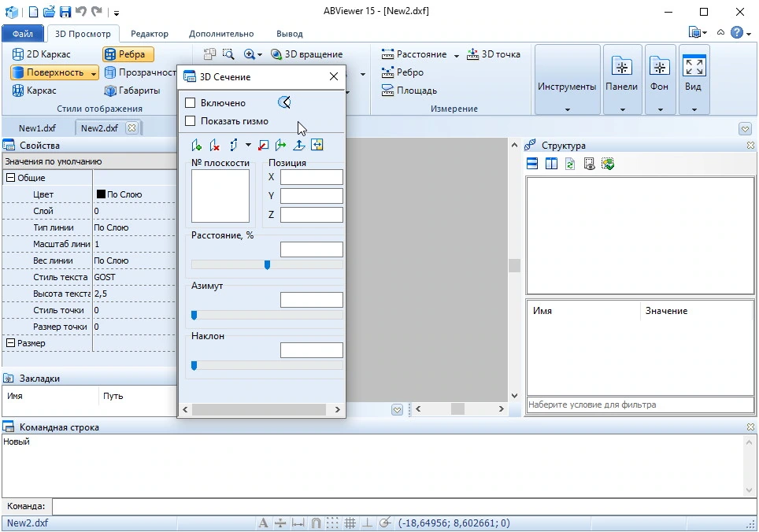Viewport: 759px width, 532px height.
Task: Enable the Включено checkbox
Action: [191, 102]
